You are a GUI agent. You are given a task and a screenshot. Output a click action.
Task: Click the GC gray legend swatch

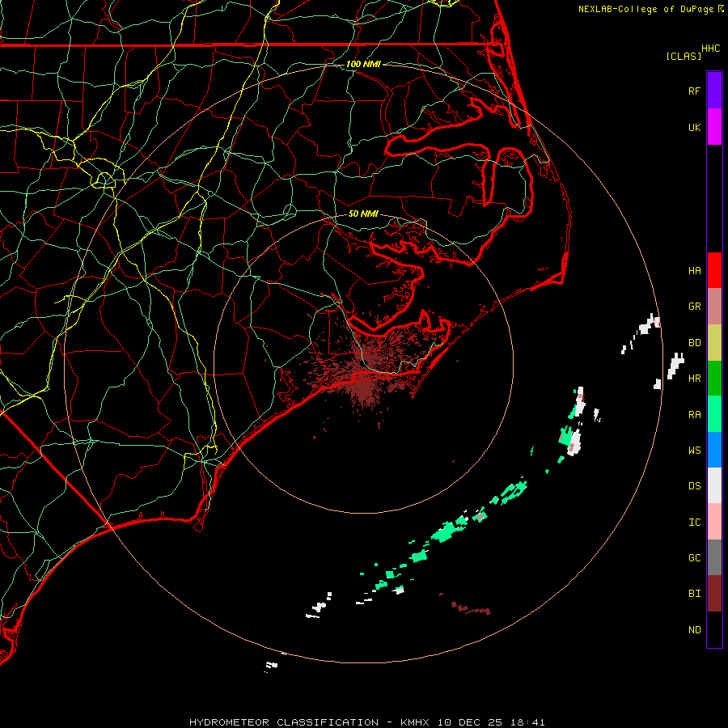(x=714, y=557)
